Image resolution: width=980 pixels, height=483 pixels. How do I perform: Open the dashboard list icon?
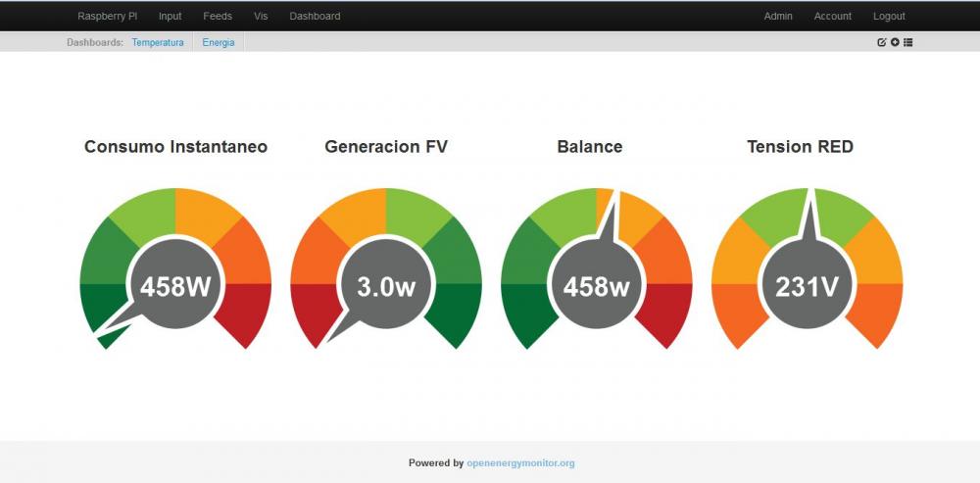[907, 42]
